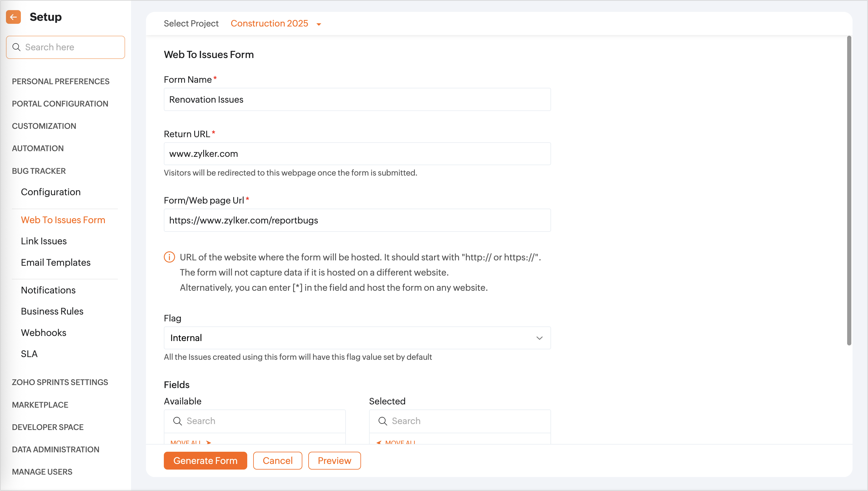Click Available fields search magnifier icon
This screenshot has height=491, width=868.
click(x=177, y=421)
